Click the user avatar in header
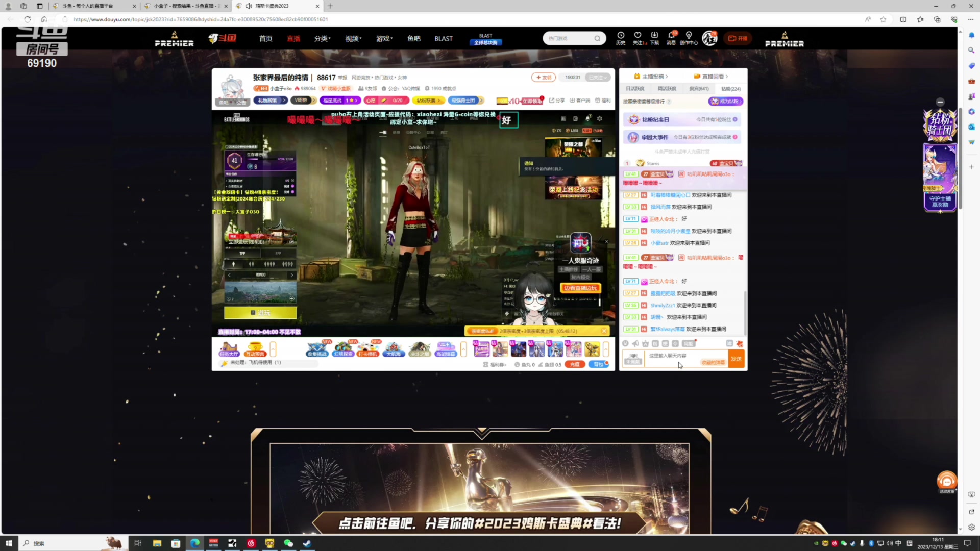The height and width of the screenshot is (551, 980). (709, 38)
